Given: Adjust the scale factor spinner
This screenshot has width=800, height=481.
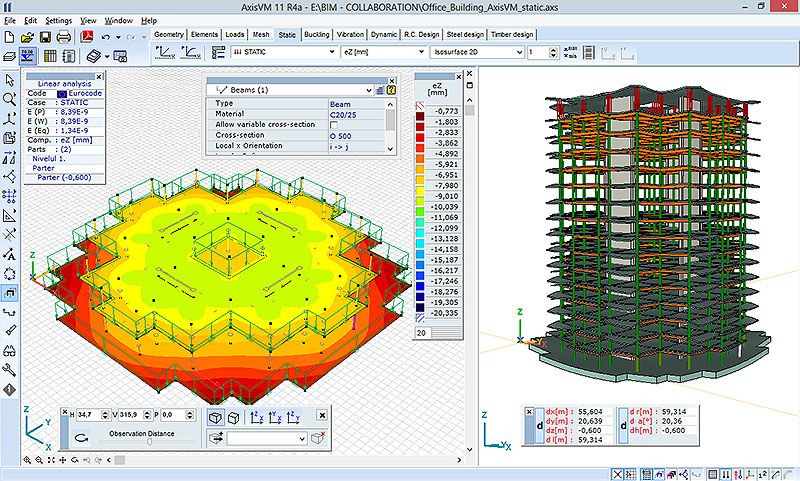Looking at the screenshot, I should pos(554,52).
